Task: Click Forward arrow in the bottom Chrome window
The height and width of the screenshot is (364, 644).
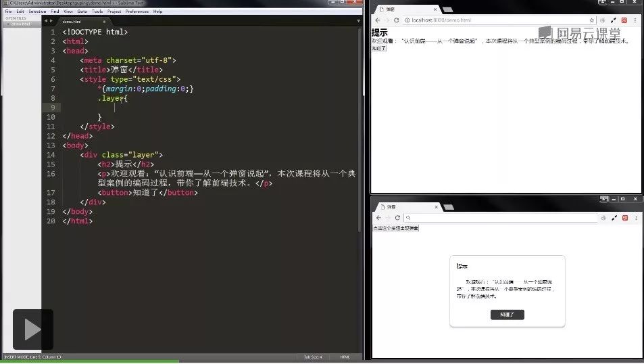Action: pyautogui.click(x=388, y=218)
